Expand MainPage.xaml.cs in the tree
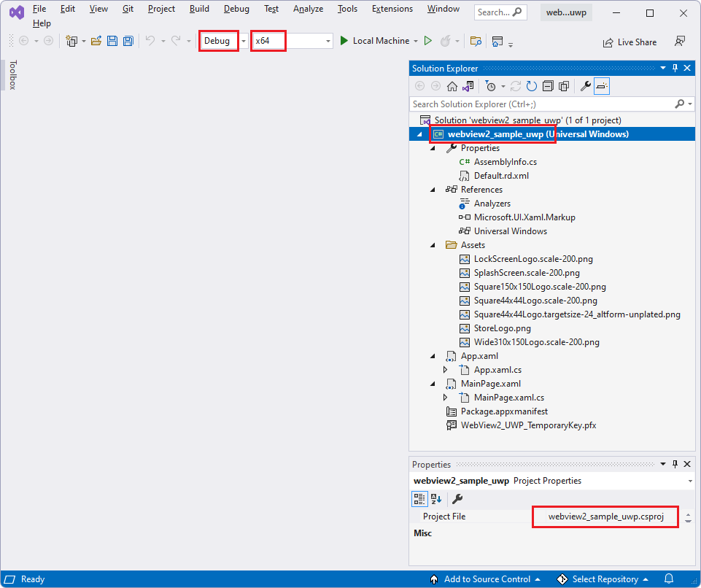Image resolution: width=701 pixels, height=588 pixels. click(446, 398)
